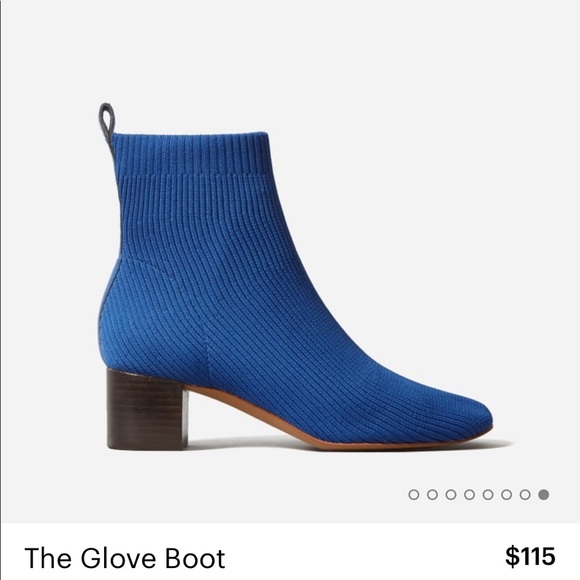Viewport: 580px width, 580px height.
Task: Go to the seventh carousel dot
Action: pos(525,495)
